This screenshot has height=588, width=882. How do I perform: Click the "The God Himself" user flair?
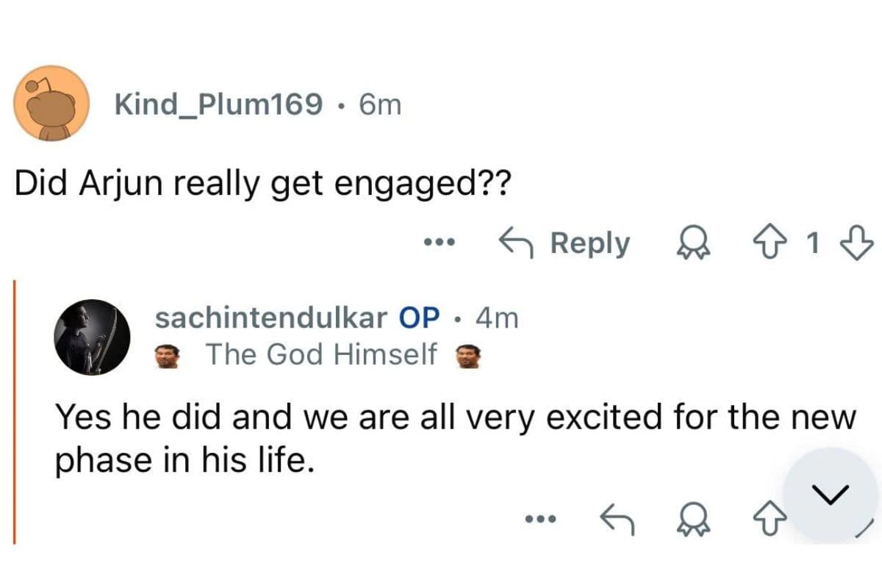click(321, 354)
